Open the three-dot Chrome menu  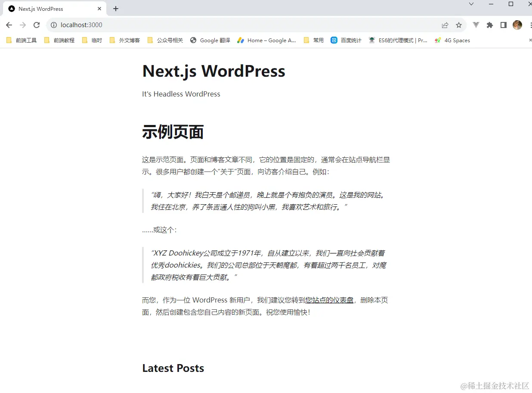pos(530,25)
